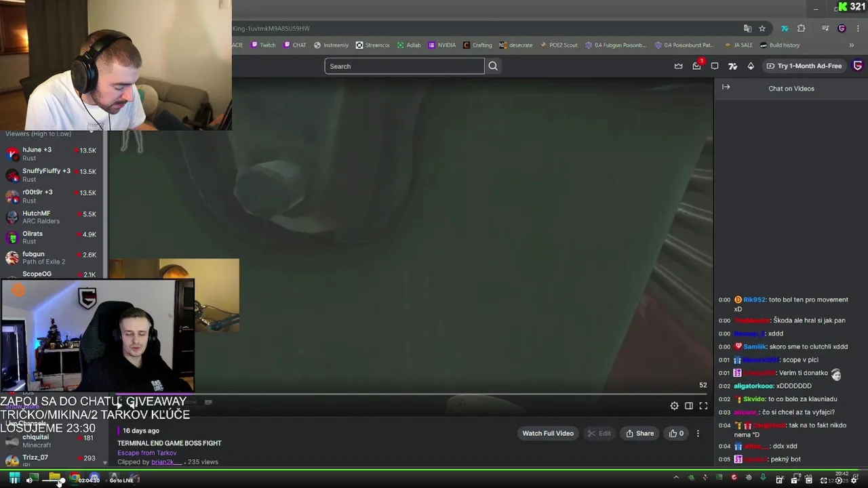868x488 pixels.
Task: Click Watch Full Video button
Action: click(548, 433)
